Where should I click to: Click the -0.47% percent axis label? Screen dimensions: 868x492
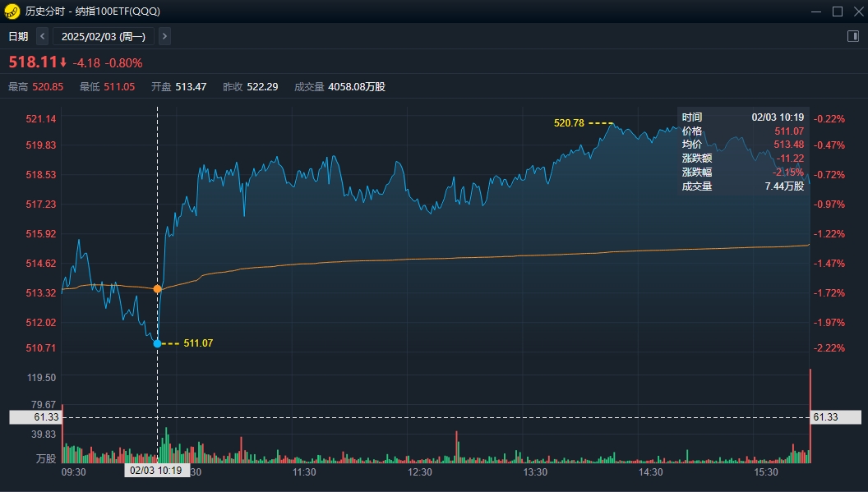(x=829, y=145)
